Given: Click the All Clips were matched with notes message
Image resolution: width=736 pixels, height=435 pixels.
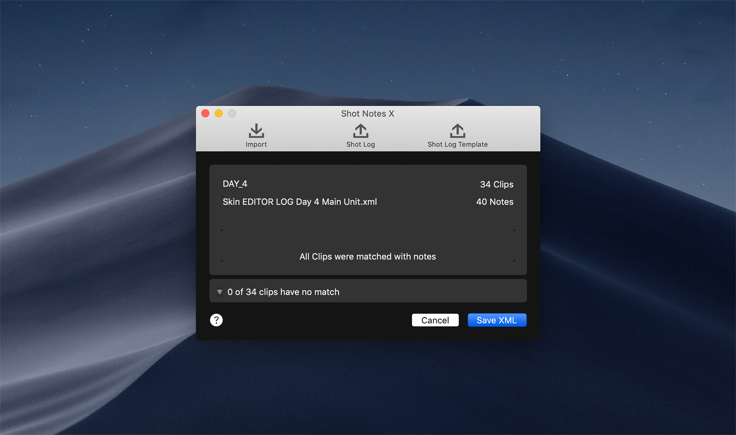Looking at the screenshot, I should (x=368, y=257).
